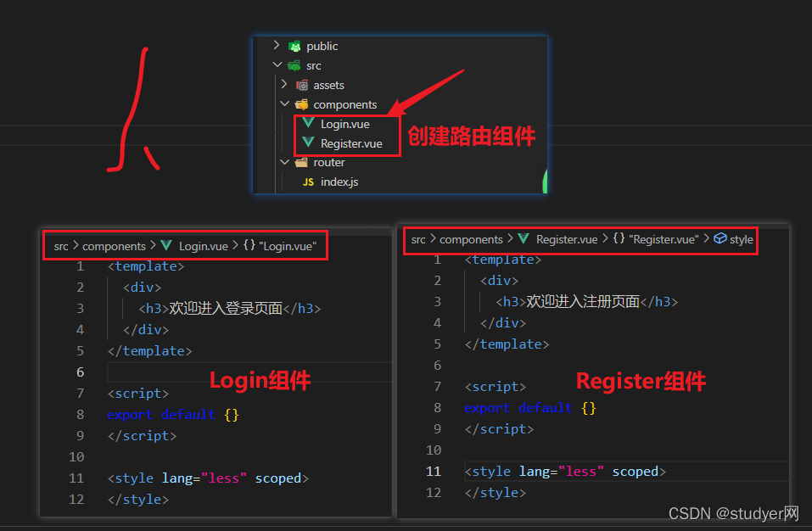Click Register.vue file breadcrumb in right editor
This screenshot has height=531, width=812.
[x=567, y=239]
